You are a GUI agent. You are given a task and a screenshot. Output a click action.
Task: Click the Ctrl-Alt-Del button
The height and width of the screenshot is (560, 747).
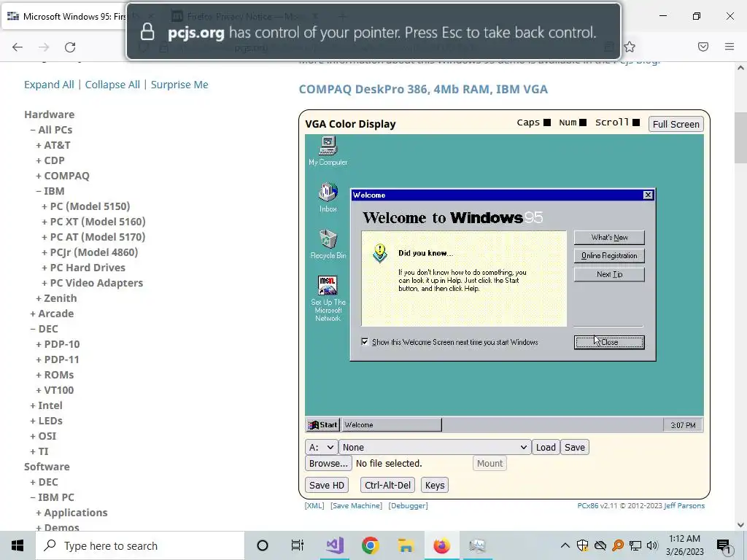point(387,485)
